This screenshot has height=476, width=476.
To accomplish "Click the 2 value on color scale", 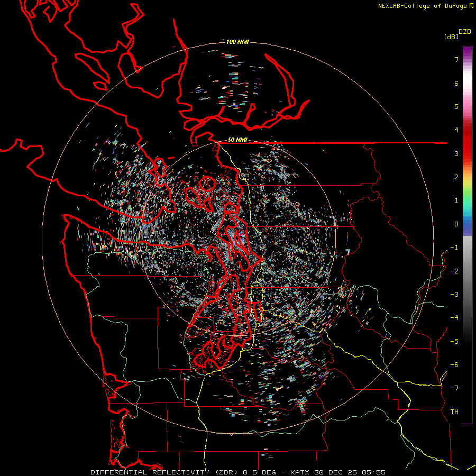I will (456, 177).
